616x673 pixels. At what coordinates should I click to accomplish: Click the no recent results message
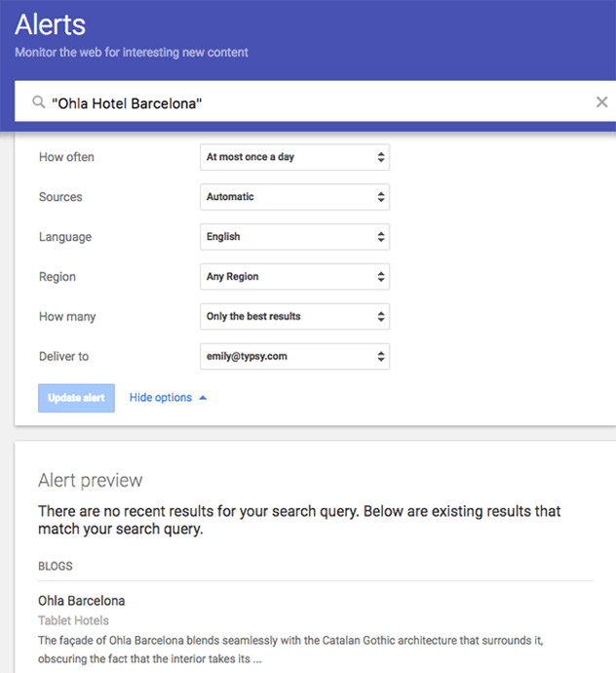[x=299, y=520]
